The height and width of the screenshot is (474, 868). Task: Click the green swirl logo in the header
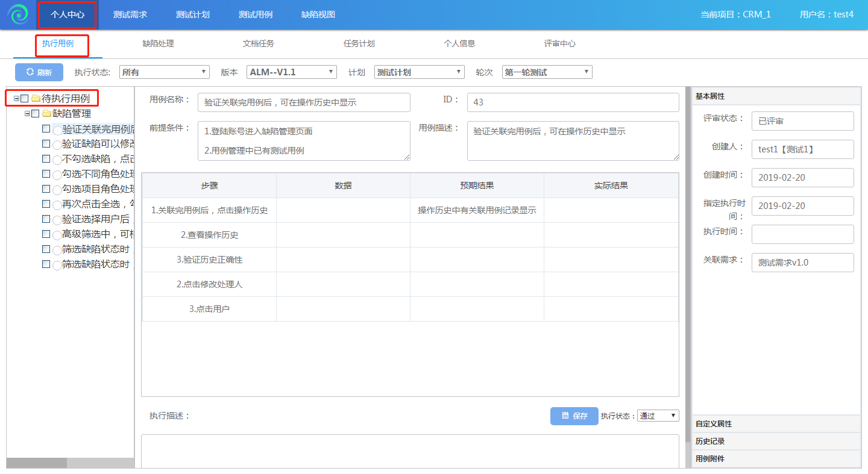tap(19, 14)
